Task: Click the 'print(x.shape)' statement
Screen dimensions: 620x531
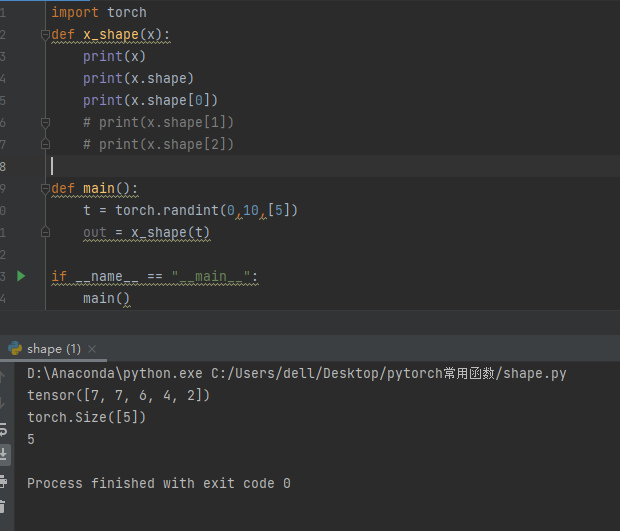Action: coord(138,78)
